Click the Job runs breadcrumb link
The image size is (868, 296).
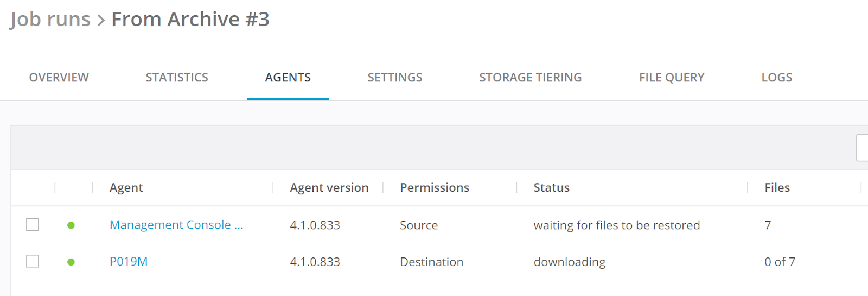(x=50, y=20)
